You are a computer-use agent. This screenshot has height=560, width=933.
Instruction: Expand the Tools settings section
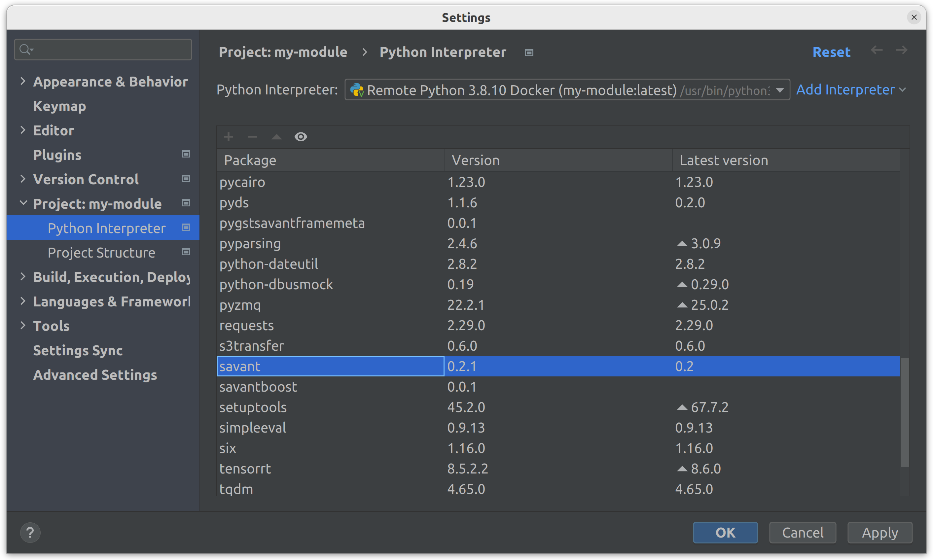23,325
